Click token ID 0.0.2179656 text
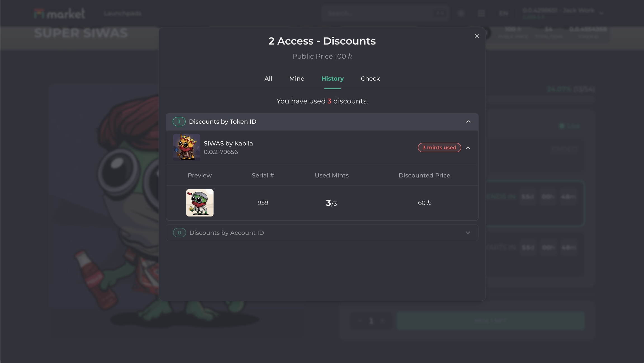The image size is (644, 363). click(221, 152)
